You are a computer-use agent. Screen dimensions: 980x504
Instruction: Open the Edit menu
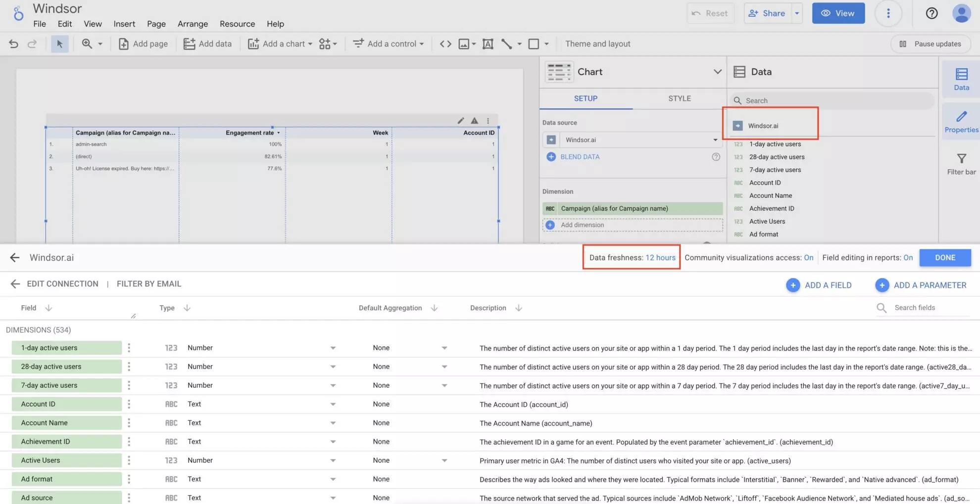click(65, 24)
